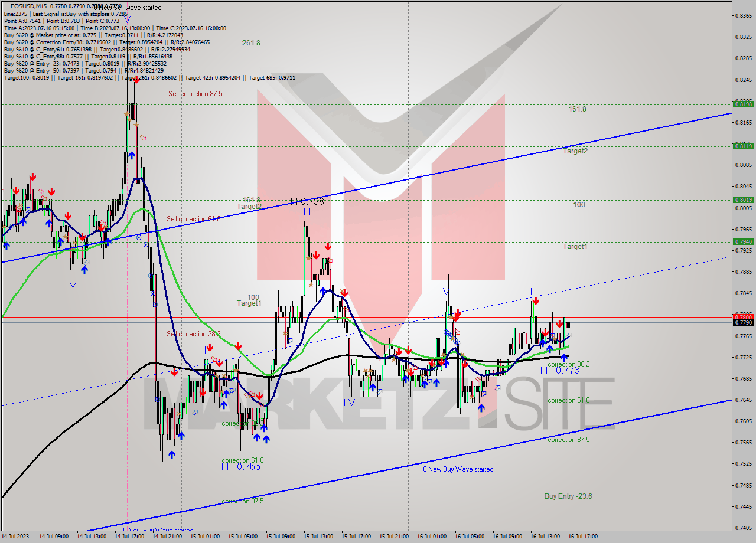The height and width of the screenshot is (543, 756).
Task: Click the '15 Jul 21:00' time axis label
Action: [x=395, y=537]
